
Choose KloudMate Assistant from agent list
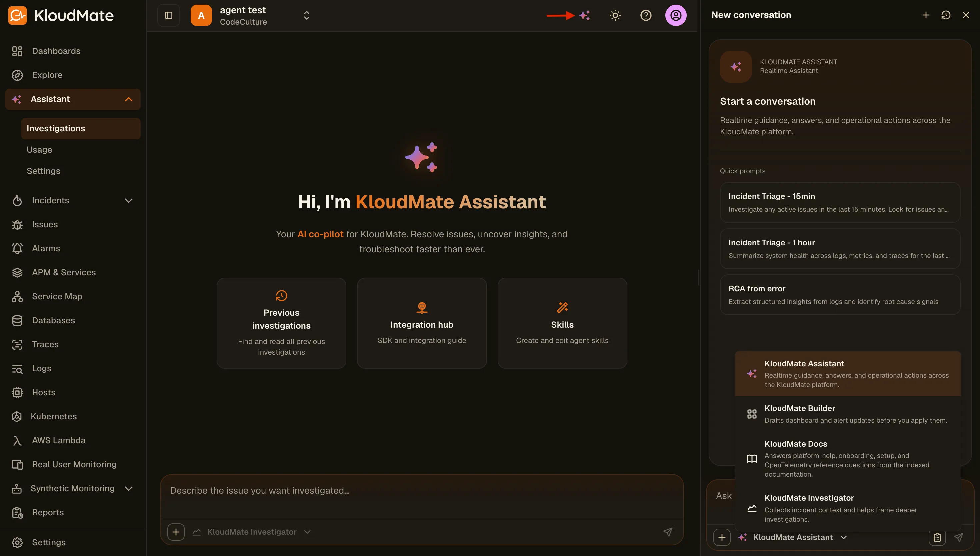coord(848,373)
